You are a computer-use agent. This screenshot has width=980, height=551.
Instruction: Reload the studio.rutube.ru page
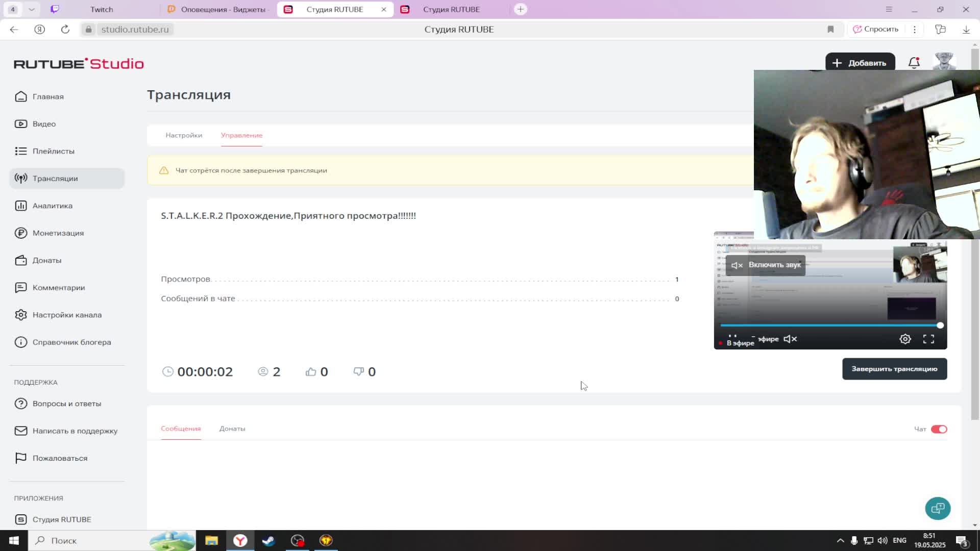tap(65, 29)
